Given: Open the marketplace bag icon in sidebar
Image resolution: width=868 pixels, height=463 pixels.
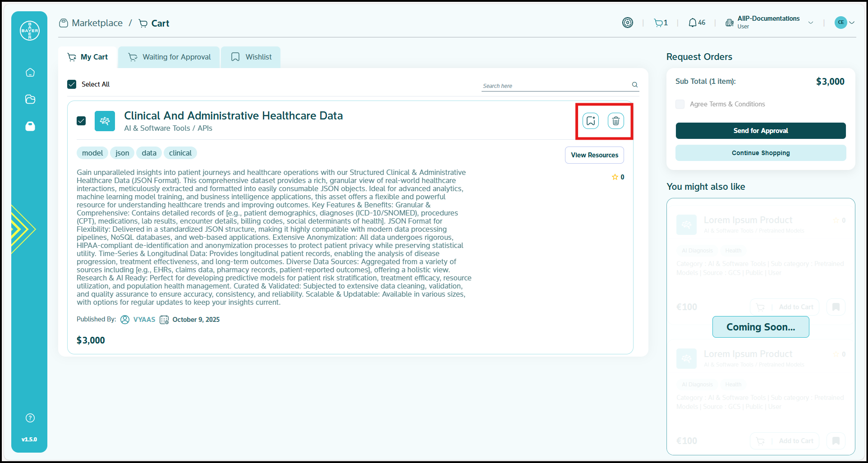Looking at the screenshot, I should click(x=30, y=126).
